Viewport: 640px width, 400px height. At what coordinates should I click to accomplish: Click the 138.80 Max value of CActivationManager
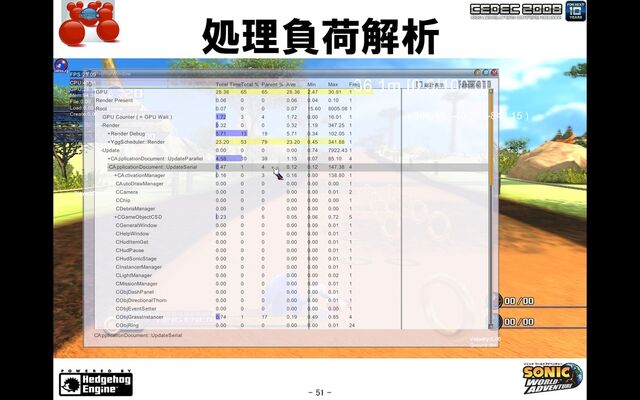click(336, 176)
